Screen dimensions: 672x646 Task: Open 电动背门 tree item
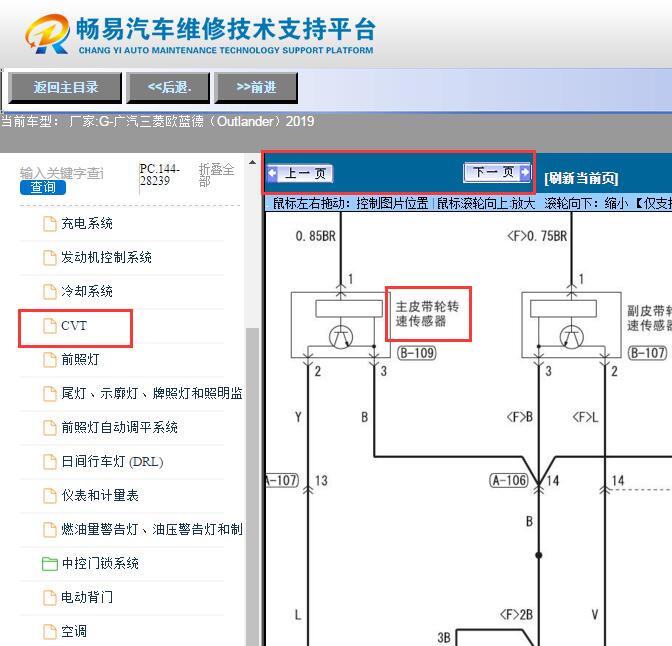pyautogui.click(x=87, y=597)
